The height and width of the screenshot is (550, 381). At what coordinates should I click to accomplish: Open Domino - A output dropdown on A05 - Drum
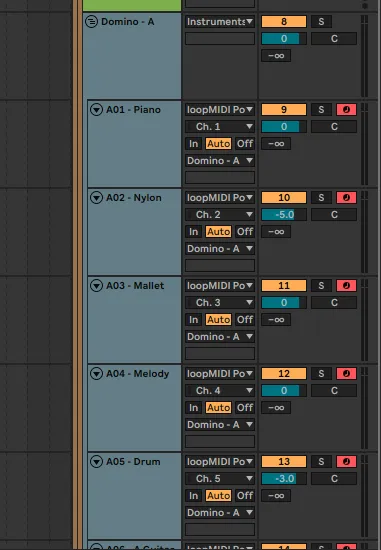[220, 513]
